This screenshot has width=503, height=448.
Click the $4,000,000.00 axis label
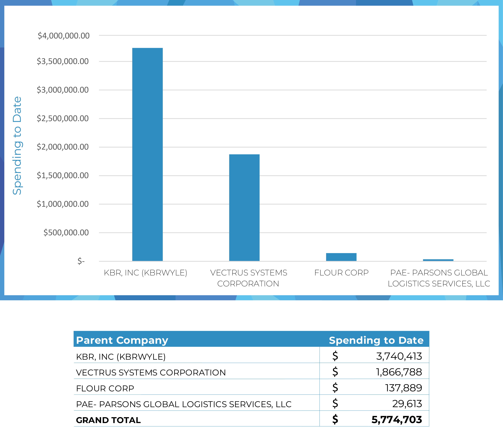pos(64,36)
